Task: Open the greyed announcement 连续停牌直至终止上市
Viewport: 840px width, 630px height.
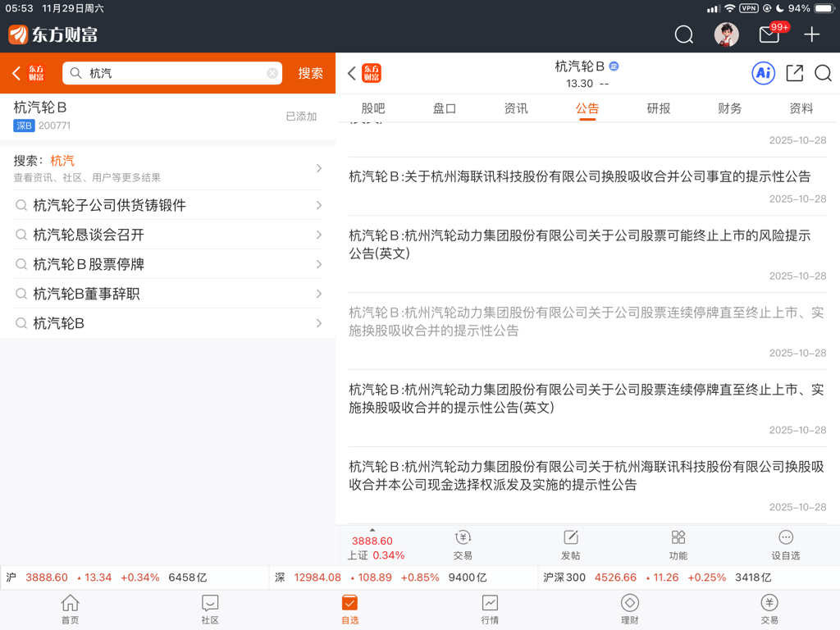Action: pos(587,331)
